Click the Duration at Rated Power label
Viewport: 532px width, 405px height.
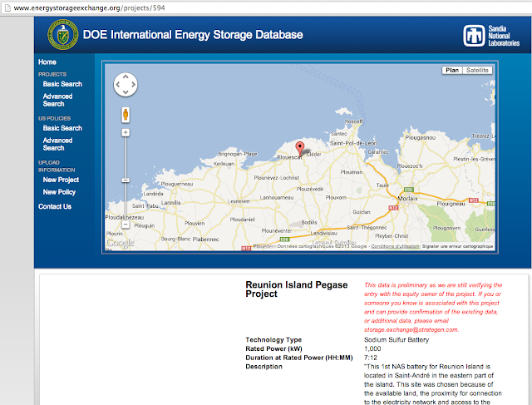(x=299, y=358)
